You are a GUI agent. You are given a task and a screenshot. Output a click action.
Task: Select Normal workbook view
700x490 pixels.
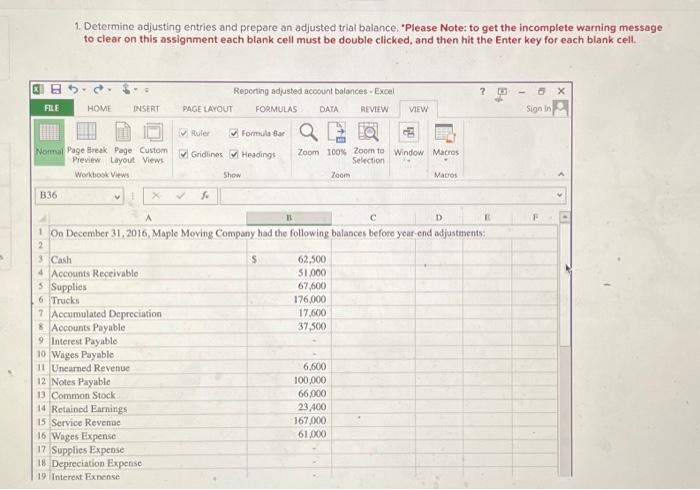[x=49, y=142]
